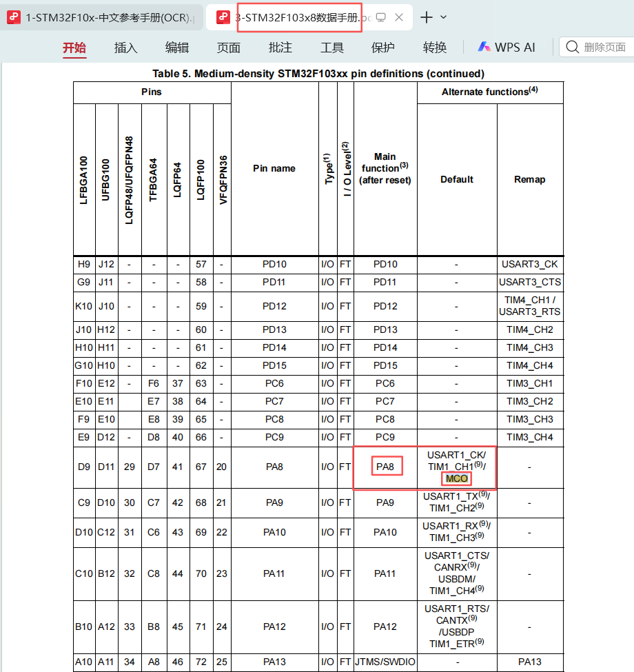Click the PDF icon on the active datasheet tab

tap(223, 17)
